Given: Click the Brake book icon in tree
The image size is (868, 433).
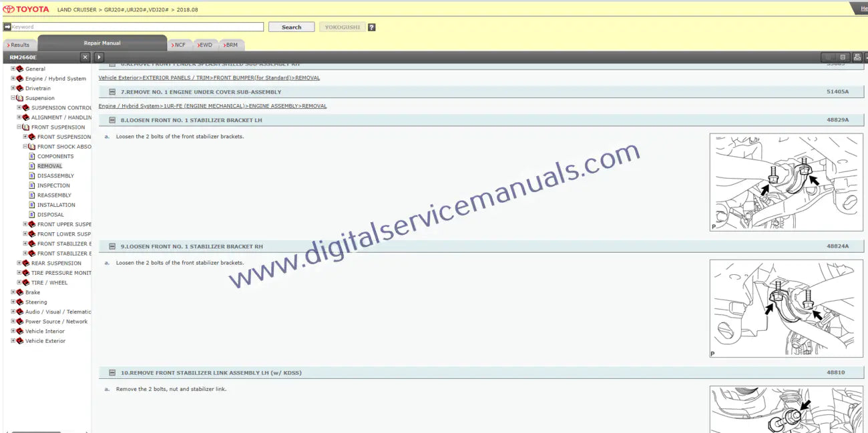Looking at the screenshot, I should click(x=19, y=292).
